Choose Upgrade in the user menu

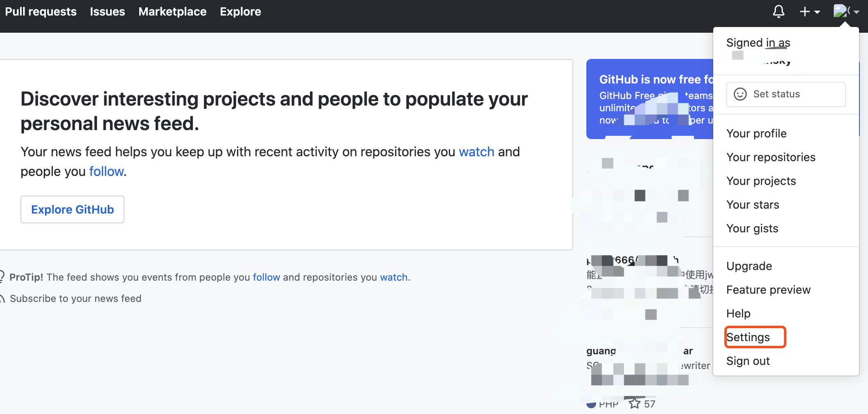[749, 266]
